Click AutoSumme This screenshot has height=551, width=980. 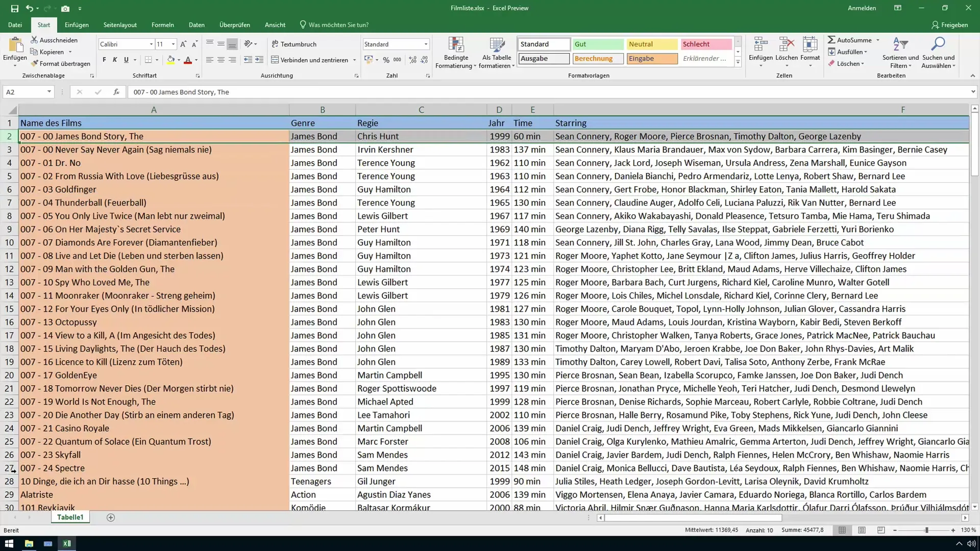(850, 40)
